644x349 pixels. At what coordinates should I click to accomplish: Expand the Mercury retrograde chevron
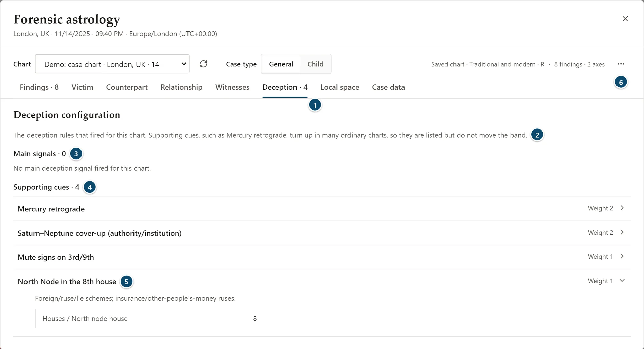click(622, 208)
